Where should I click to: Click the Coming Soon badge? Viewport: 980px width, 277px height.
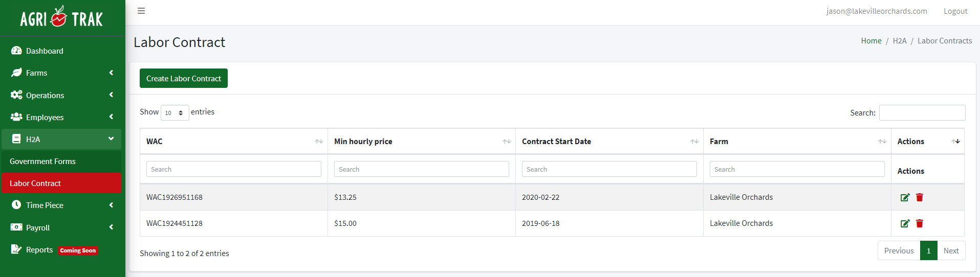pyautogui.click(x=78, y=250)
